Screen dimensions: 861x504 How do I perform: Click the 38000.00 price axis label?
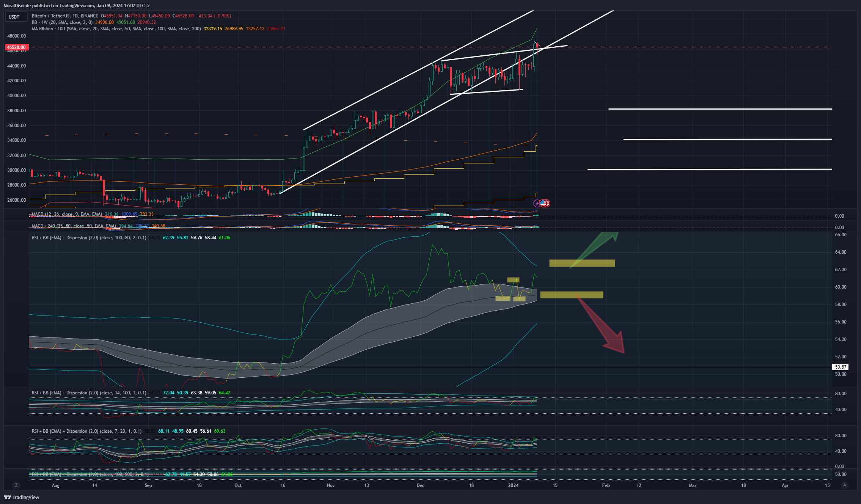pyautogui.click(x=17, y=111)
